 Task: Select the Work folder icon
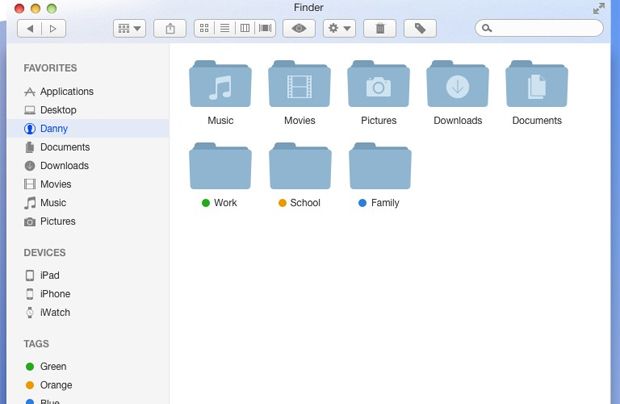pos(220,166)
